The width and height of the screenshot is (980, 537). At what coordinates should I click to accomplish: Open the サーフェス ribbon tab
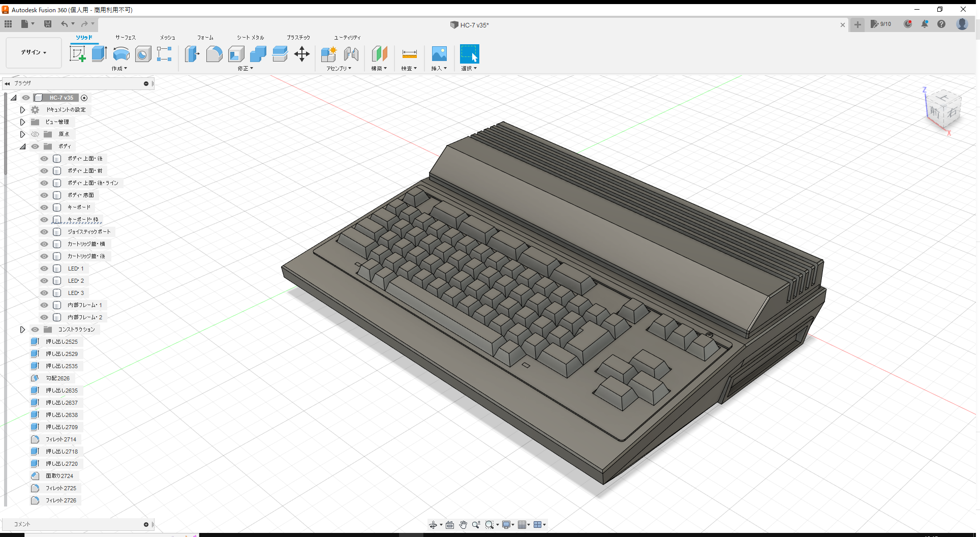pyautogui.click(x=125, y=37)
